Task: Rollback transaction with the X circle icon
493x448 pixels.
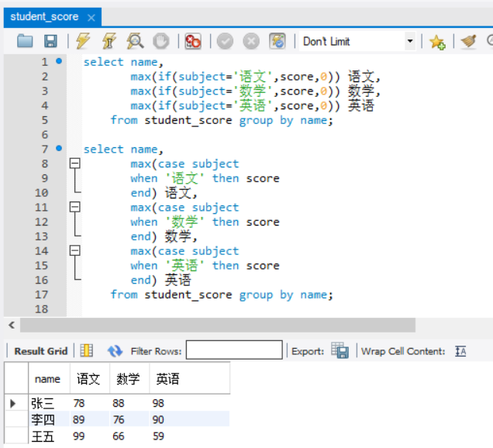Action: click(x=251, y=41)
